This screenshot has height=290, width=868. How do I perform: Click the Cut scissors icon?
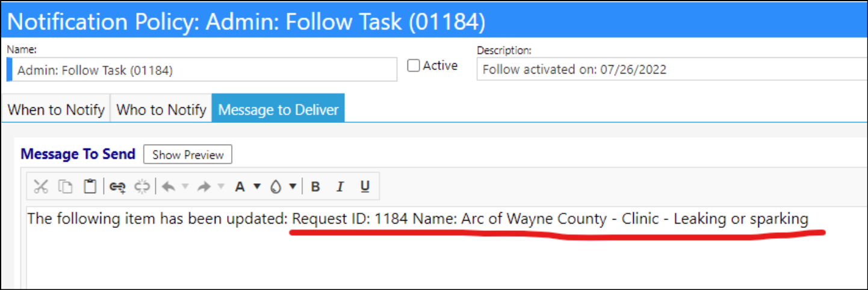point(40,187)
